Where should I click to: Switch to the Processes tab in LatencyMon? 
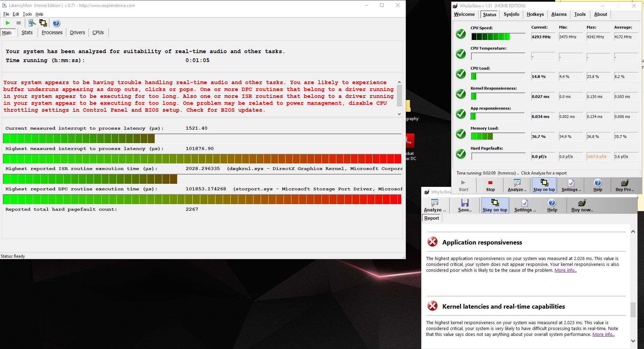coord(52,32)
